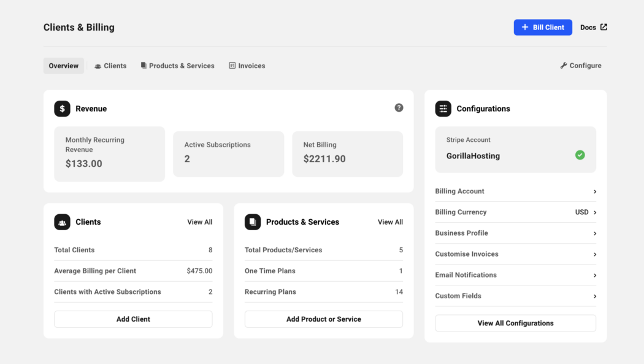
Task: Click the Clients card people icon
Action: 62,222
